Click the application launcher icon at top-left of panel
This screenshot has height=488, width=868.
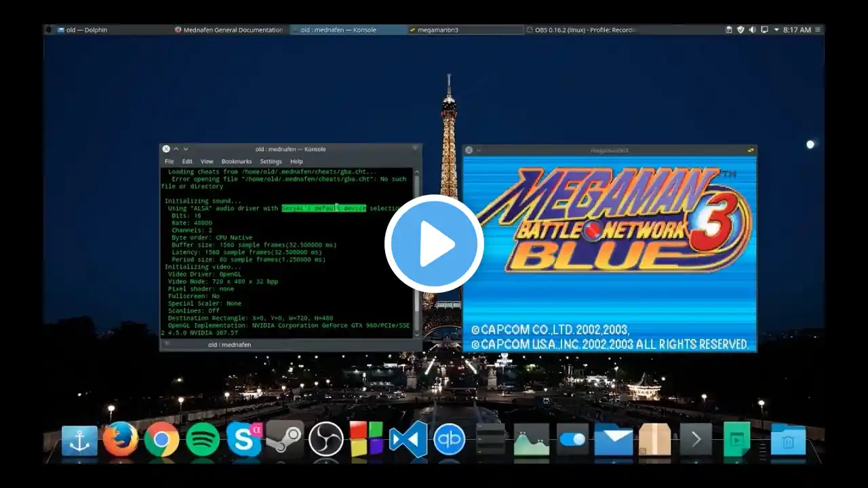click(48, 30)
